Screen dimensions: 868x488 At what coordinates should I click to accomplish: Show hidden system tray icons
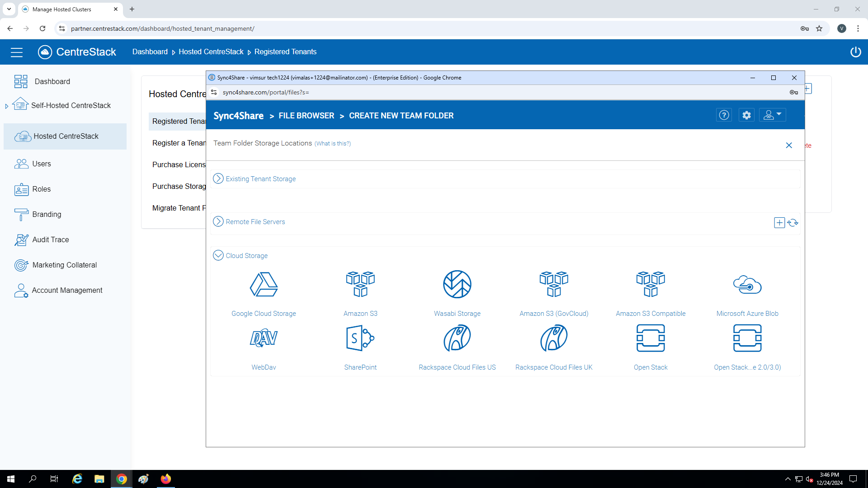tap(788, 479)
